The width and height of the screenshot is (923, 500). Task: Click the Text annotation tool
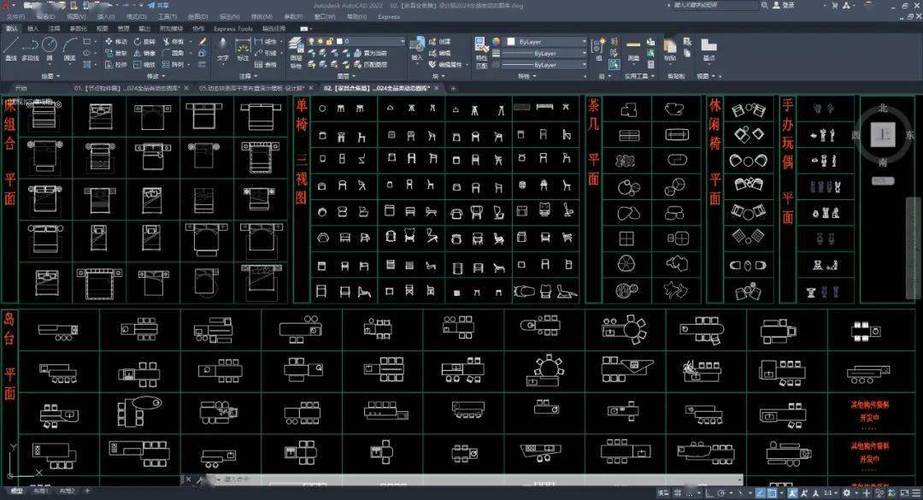point(222,49)
